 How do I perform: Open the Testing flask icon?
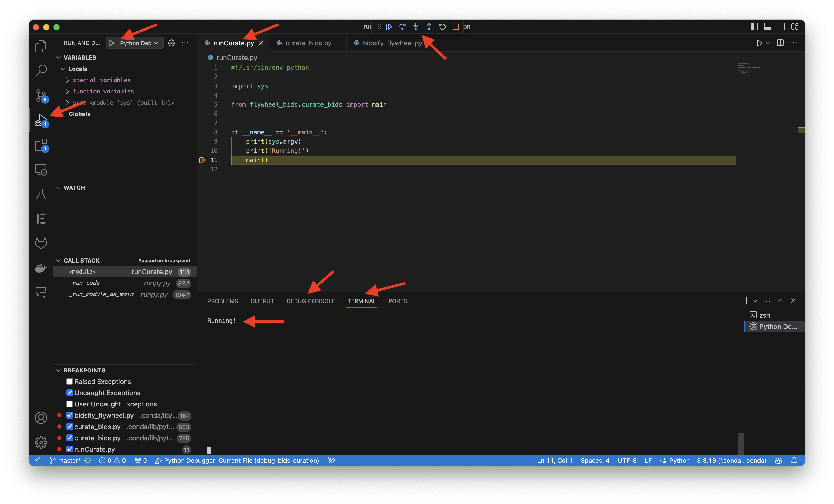[41, 194]
